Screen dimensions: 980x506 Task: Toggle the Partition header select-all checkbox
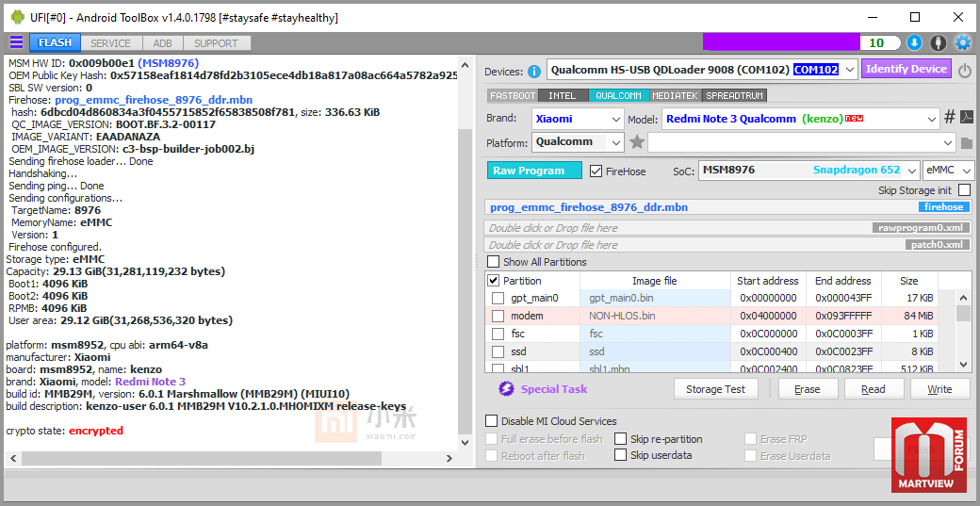(x=493, y=281)
